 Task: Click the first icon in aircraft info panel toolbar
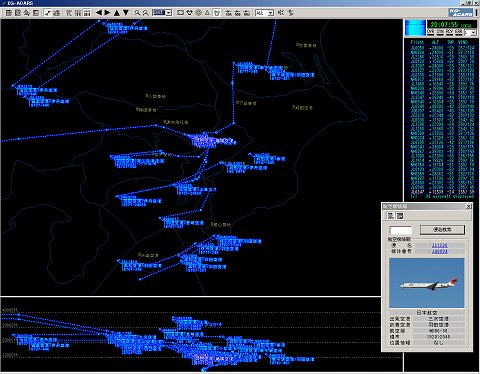point(390,216)
